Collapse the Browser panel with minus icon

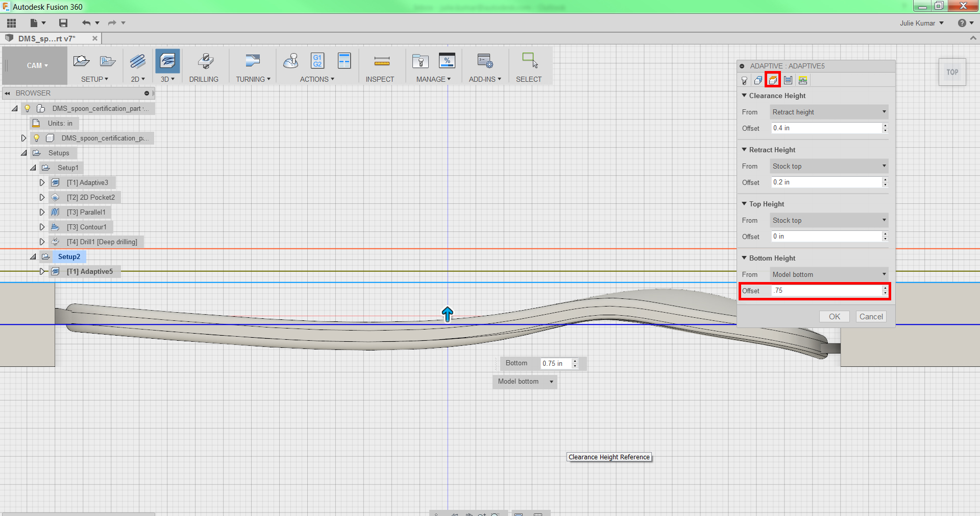click(146, 93)
